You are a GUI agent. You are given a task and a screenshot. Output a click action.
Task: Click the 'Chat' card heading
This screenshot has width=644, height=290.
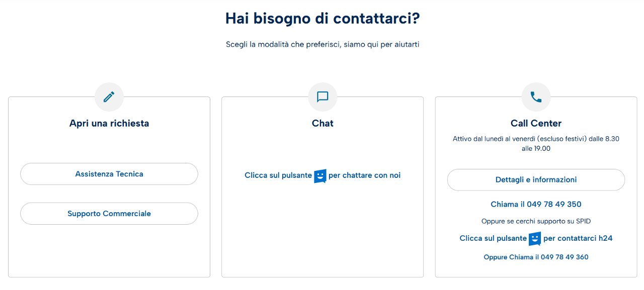(x=323, y=123)
